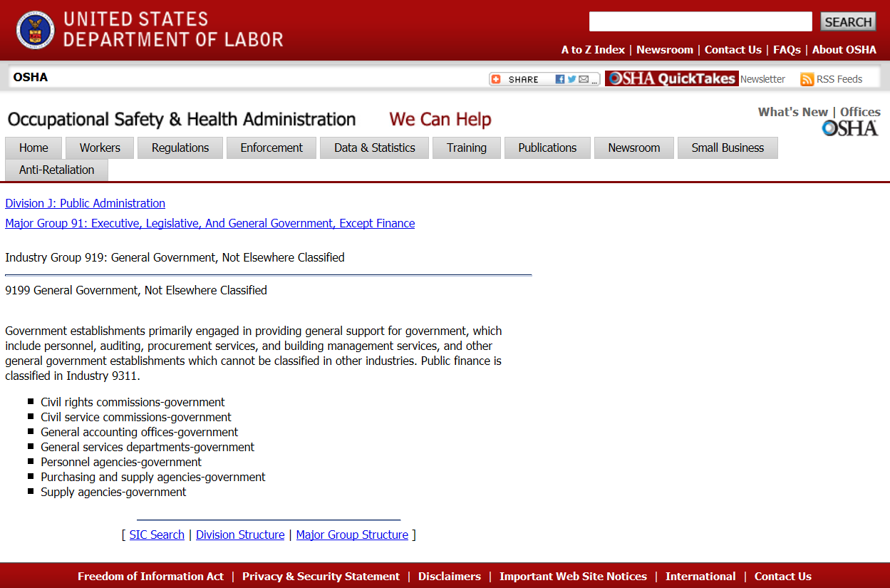Click the orange RSS feed icon
Viewport: 890px width, 588px height.
(807, 79)
